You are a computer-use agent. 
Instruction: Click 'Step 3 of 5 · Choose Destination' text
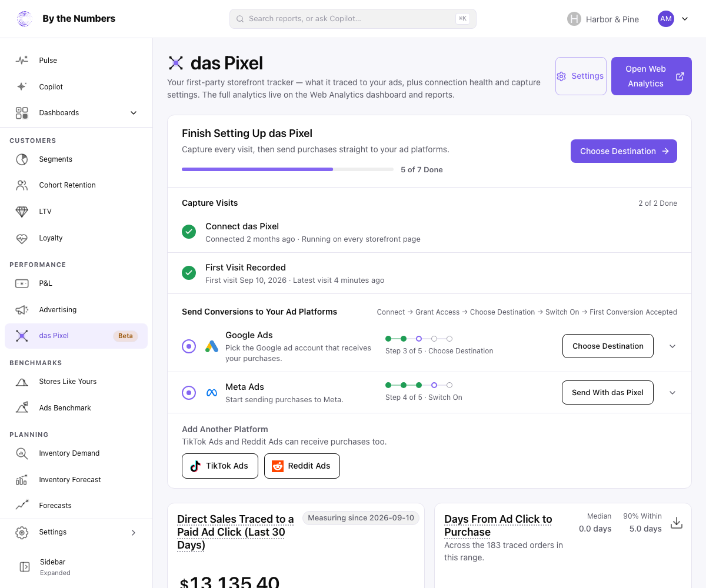pos(439,351)
